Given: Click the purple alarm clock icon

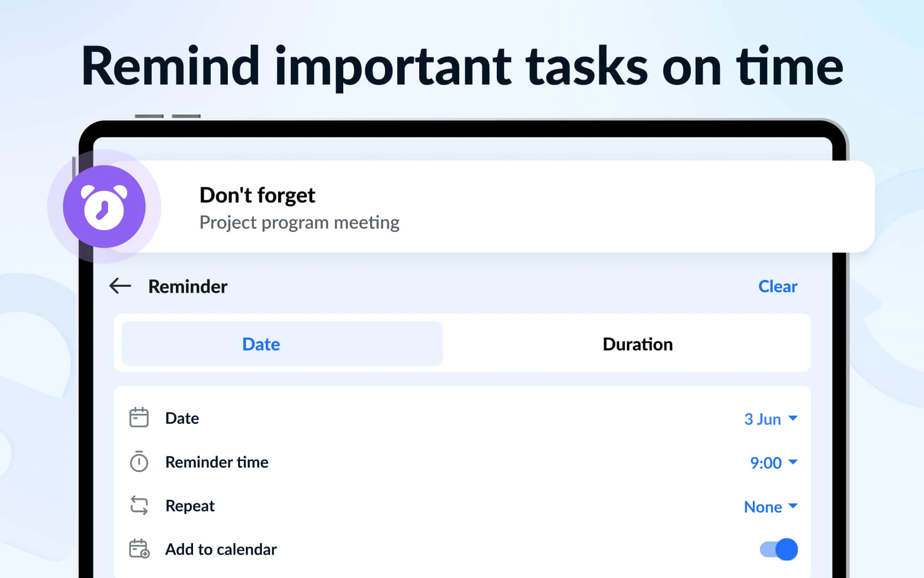Looking at the screenshot, I should pyautogui.click(x=104, y=207).
